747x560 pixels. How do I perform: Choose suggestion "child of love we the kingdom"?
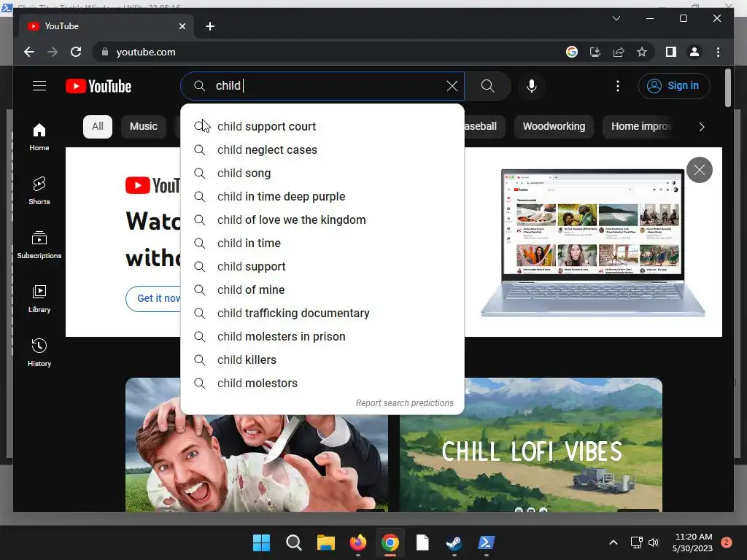tap(322, 219)
